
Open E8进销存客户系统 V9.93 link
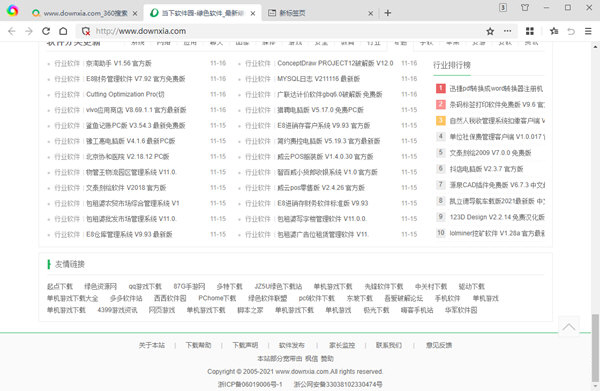(x=324, y=125)
